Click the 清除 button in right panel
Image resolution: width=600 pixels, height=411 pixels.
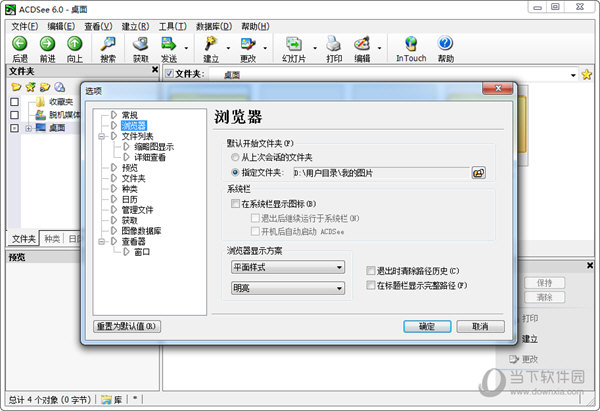pyautogui.click(x=544, y=297)
